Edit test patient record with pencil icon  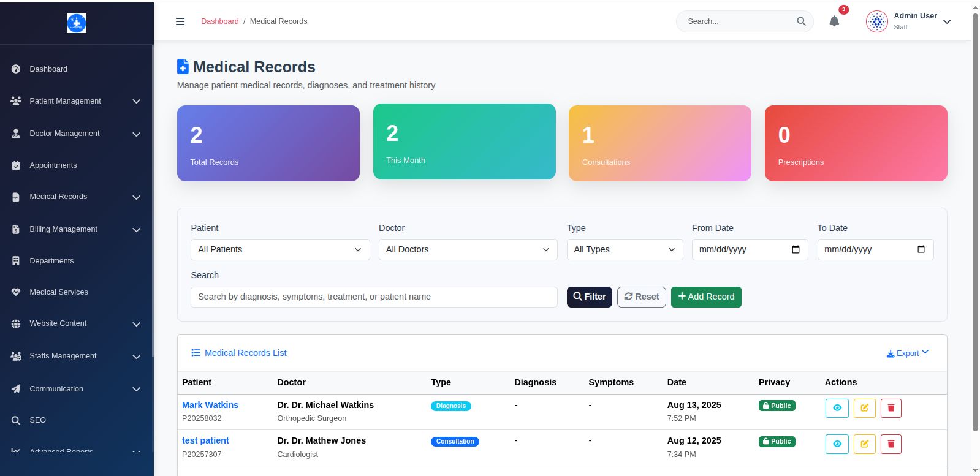(x=864, y=444)
